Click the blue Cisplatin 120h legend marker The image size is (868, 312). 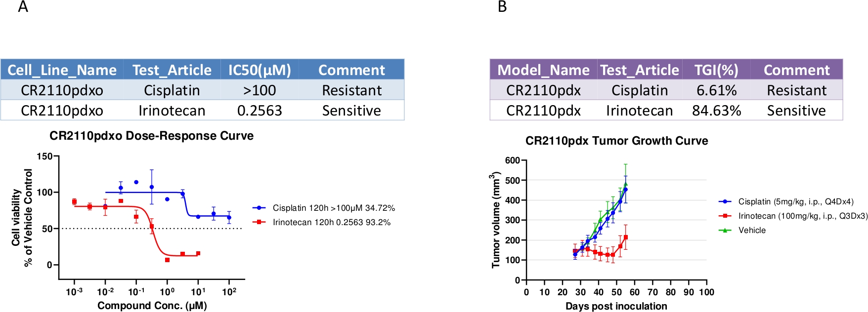(x=259, y=208)
